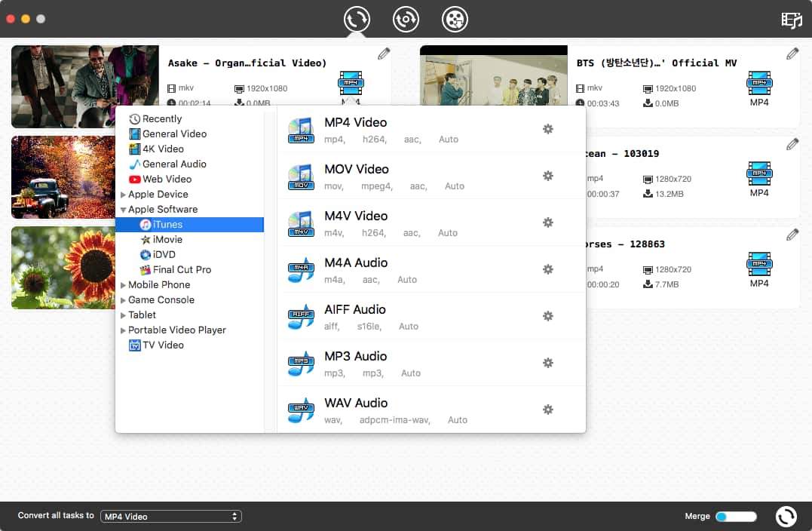Click the M4A Audio format icon
This screenshot has width=812, height=531.
tap(301, 270)
